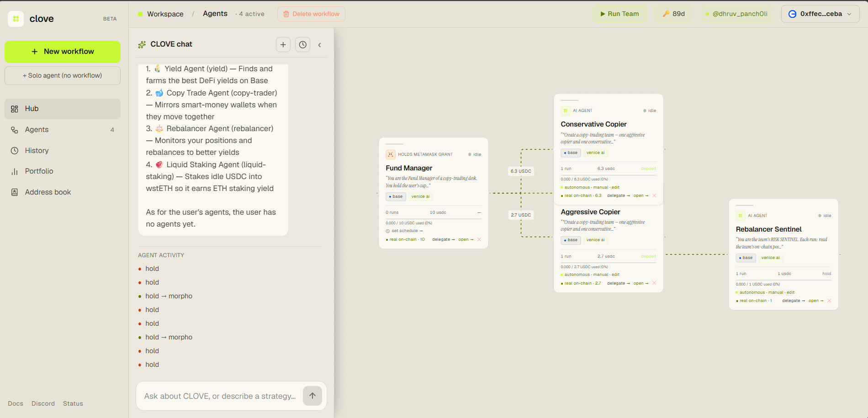Click the play icon on Run Team
The image size is (868, 418).
(603, 14)
